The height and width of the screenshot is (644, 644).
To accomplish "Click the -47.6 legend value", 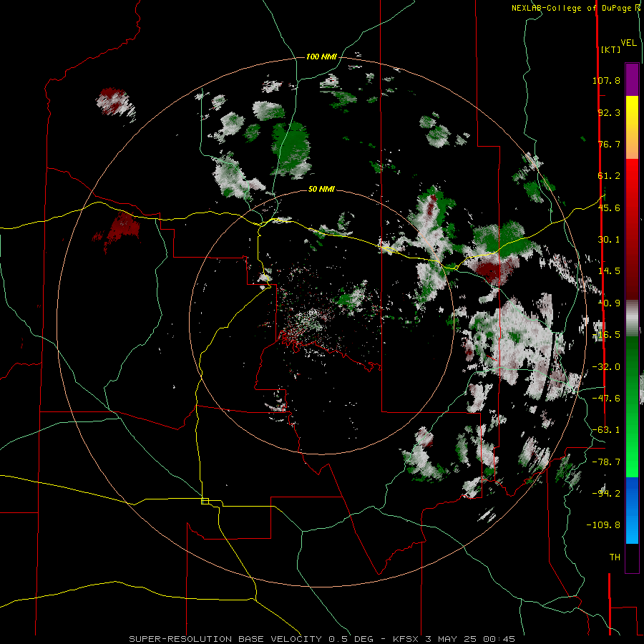I will [x=606, y=399].
